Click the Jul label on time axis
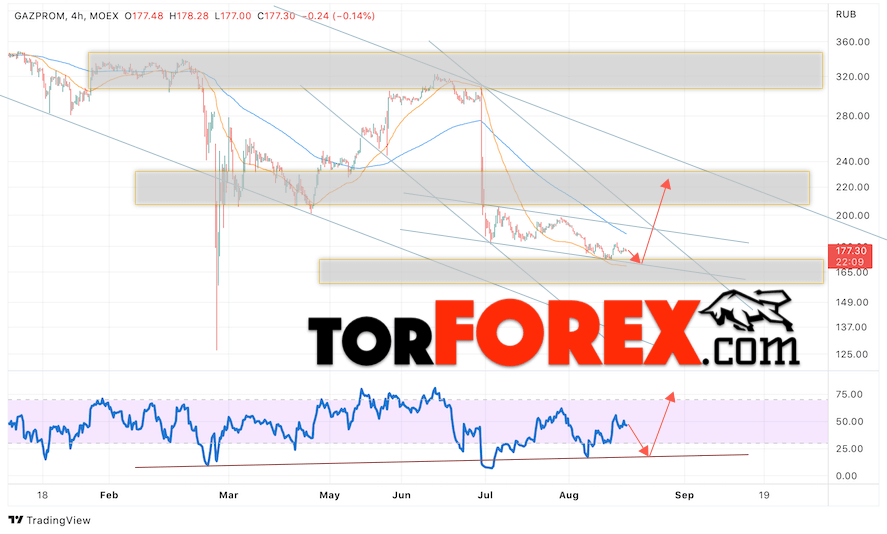This screenshot has width=887, height=534. pos(485,495)
